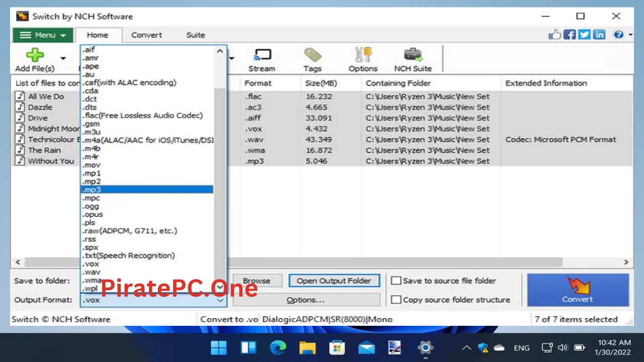Click the OneDrive cloud tray icon
Screen dimensions: 644x362
[x=499, y=347]
